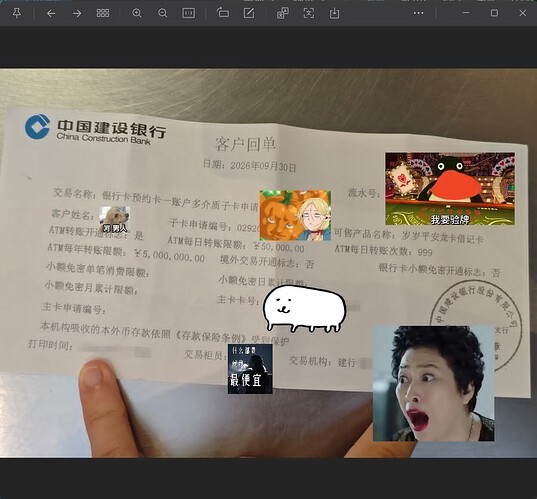Click the shocked woman sticker

click(433, 384)
